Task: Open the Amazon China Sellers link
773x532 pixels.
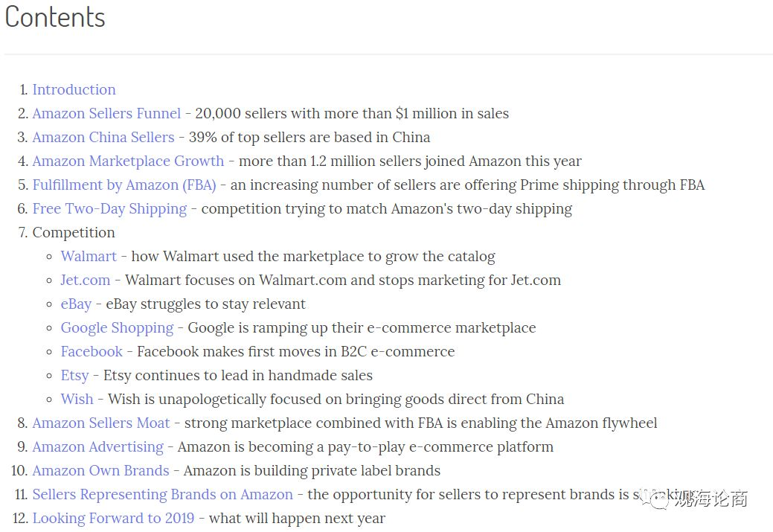Action: 103,137
